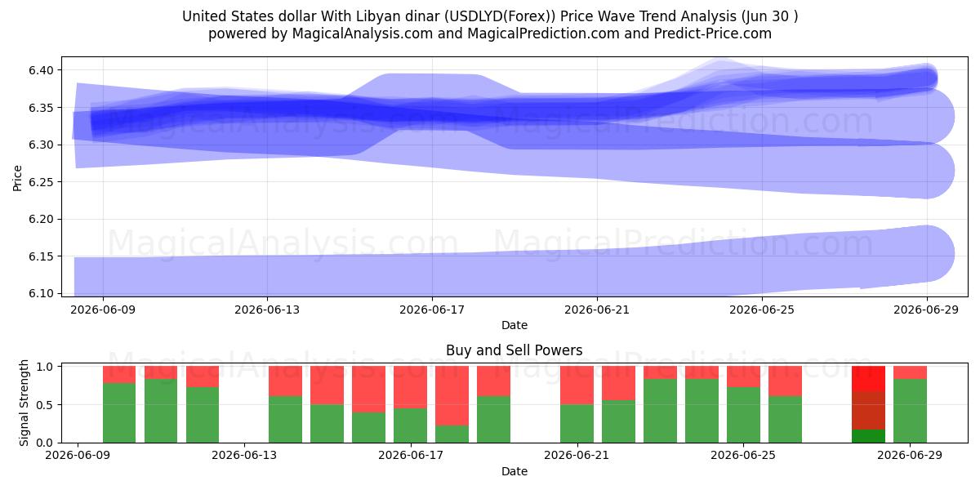This screenshot has width=980, height=490.
Task: Click the 'Price' y-axis label
Action: (18, 176)
